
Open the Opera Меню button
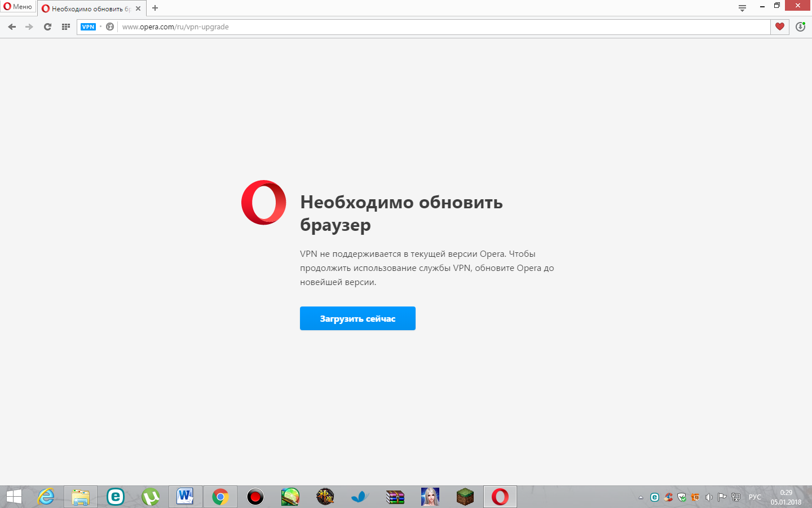[18, 7]
